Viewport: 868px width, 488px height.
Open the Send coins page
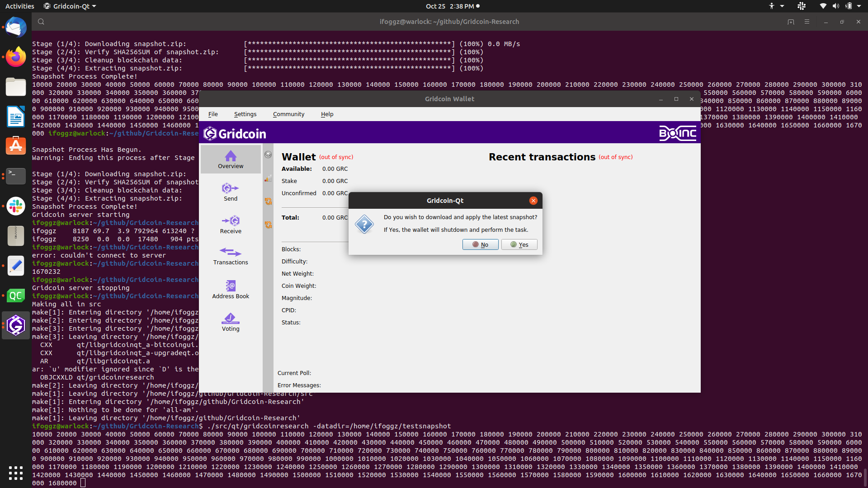[231, 192]
